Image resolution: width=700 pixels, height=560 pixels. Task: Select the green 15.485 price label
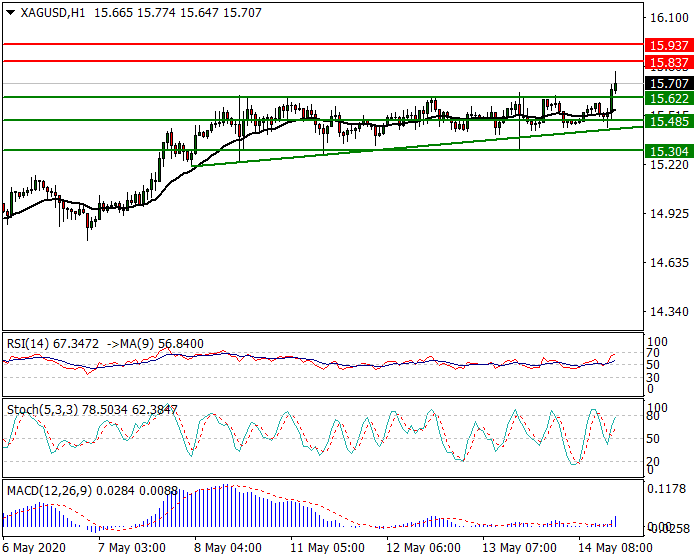click(669, 121)
